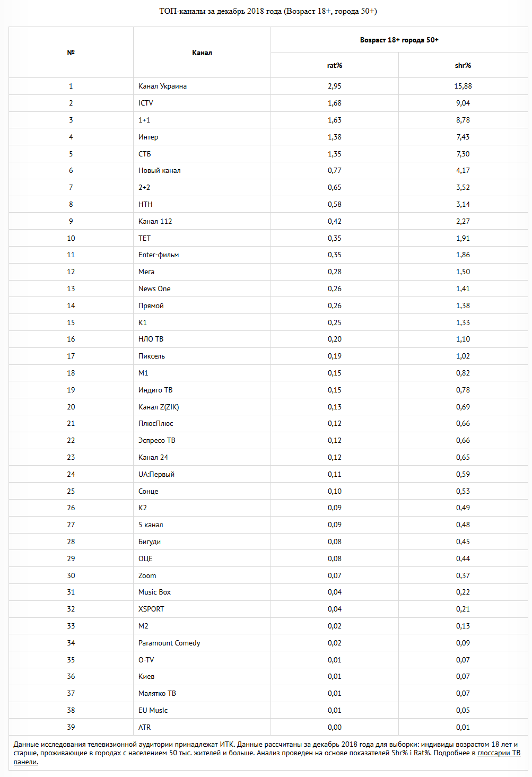The height and width of the screenshot is (777, 532).
Task: Click the shr% column header
Action: point(463,65)
